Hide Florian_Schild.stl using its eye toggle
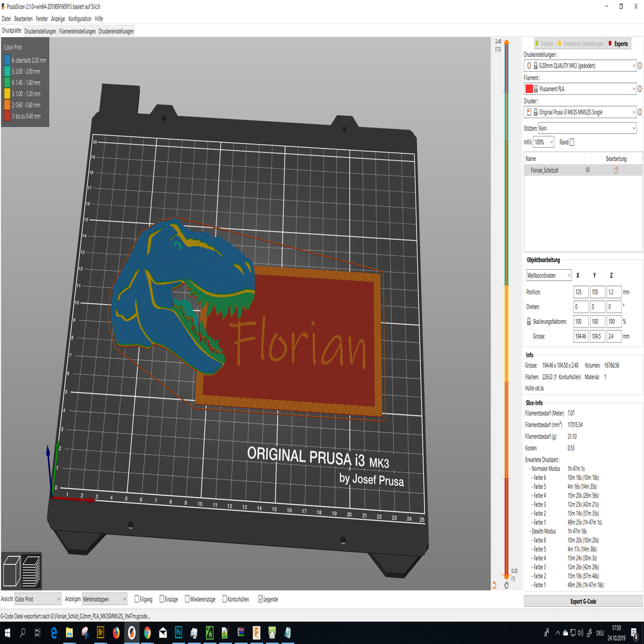This screenshot has width=644, height=644. (587, 170)
